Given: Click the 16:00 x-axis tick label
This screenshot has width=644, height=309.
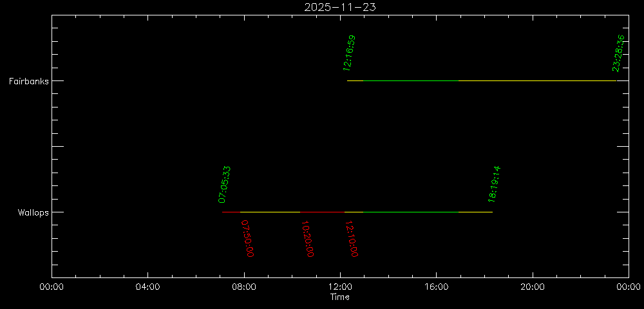Looking at the screenshot, I should click(x=437, y=288).
